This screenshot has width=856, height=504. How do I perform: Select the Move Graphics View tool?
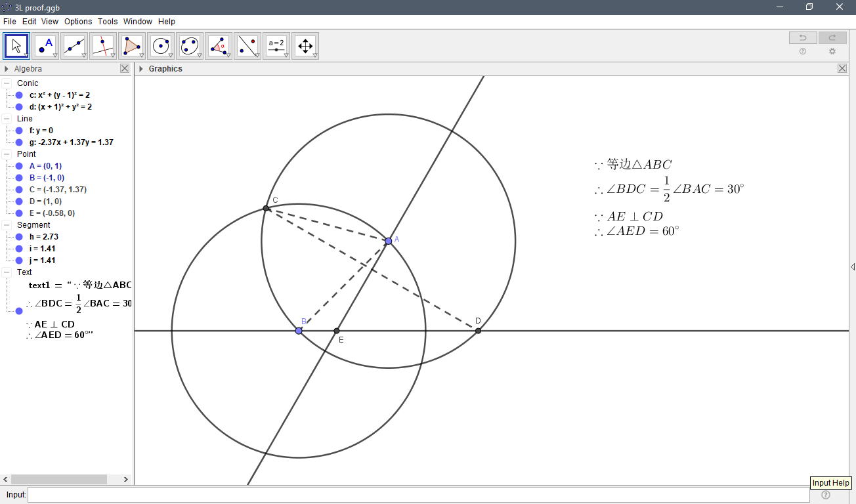305,45
